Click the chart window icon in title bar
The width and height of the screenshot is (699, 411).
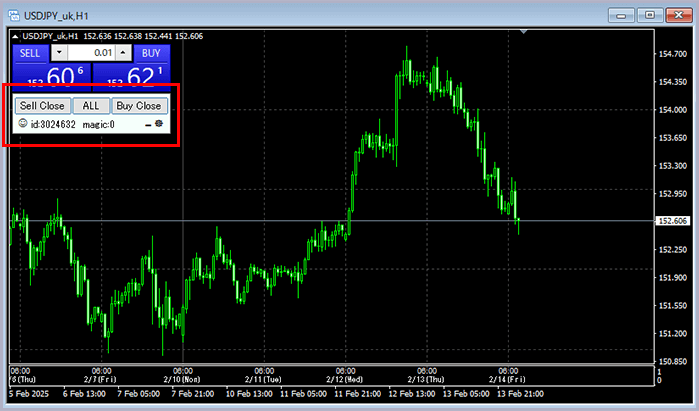(x=15, y=14)
